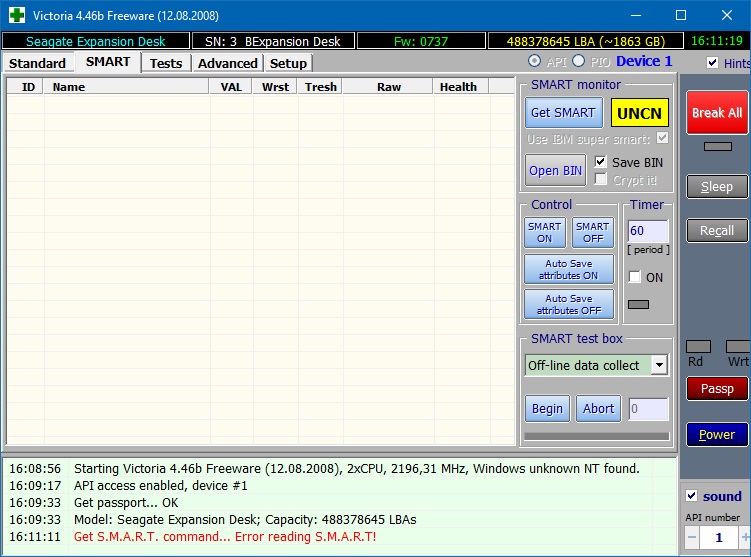
Task: Decrease API number with minus stepper
Action: click(x=692, y=537)
